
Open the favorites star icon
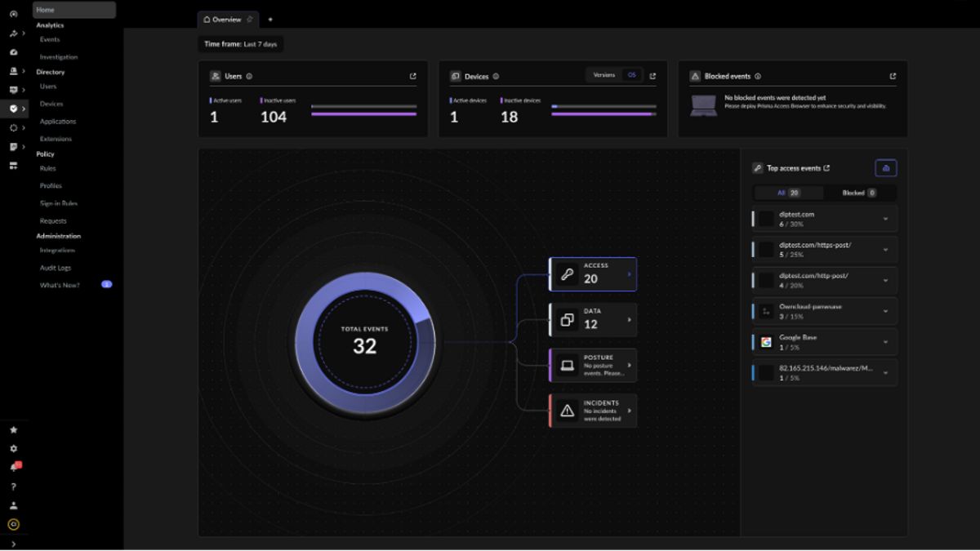click(13, 430)
